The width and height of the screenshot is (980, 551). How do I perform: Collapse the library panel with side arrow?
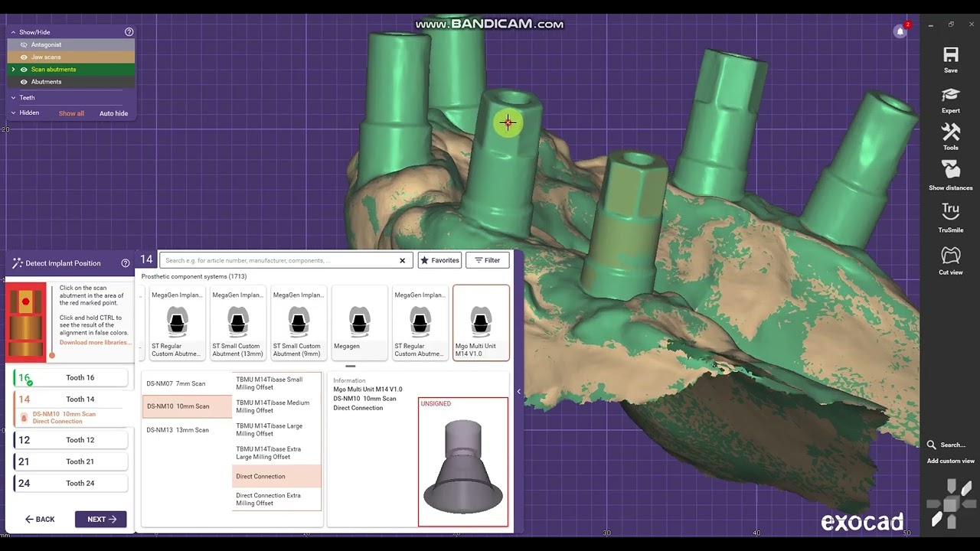pos(518,392)
